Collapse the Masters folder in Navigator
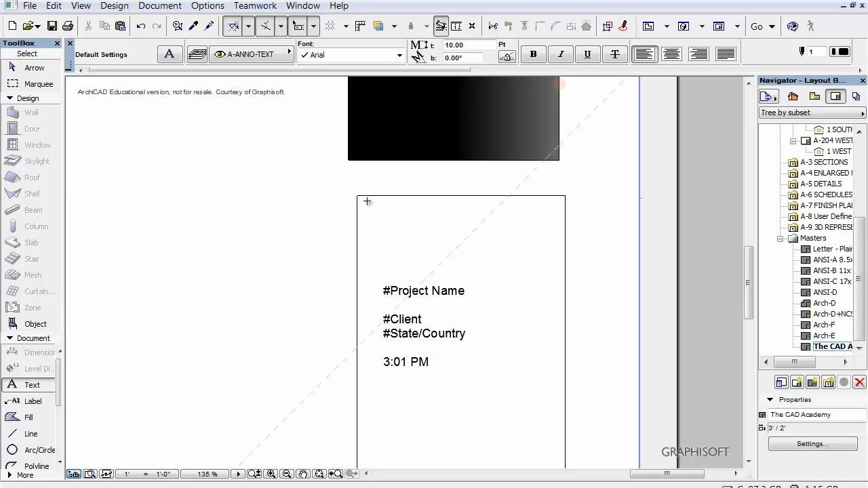 pyautogui.click(x=781, y=238)
